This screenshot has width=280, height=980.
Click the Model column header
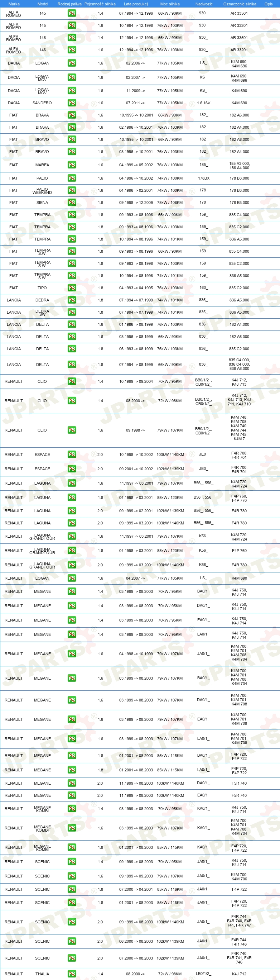tap(43, 4)
